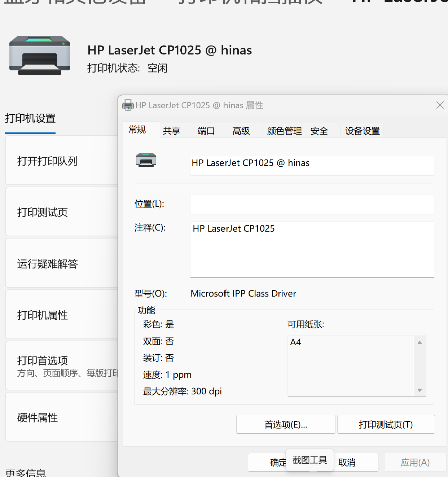Click the paper list scroll-down arrow

point(420,390)
